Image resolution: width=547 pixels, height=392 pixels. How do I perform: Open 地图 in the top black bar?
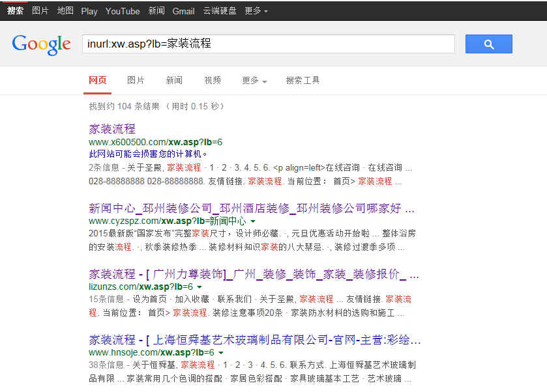65,11
